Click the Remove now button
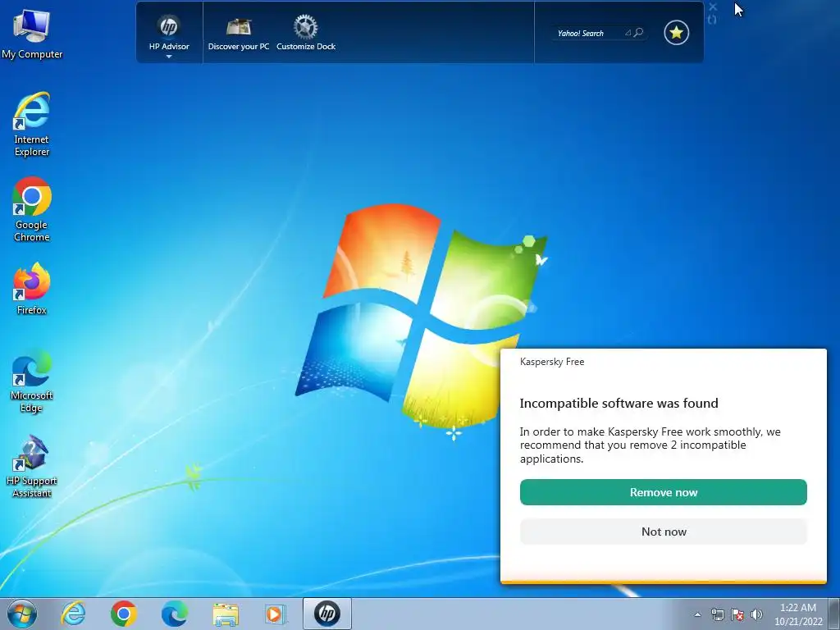Viewport: 840px width, 630px height. point(663,492)
